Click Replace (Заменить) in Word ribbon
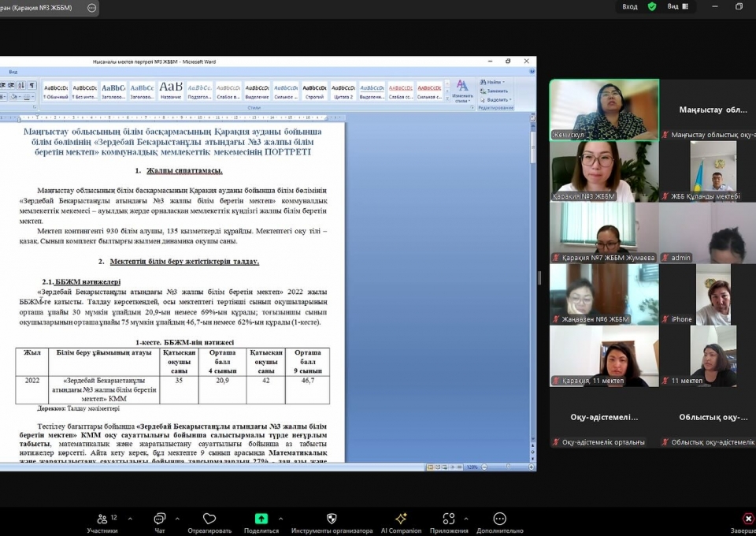 (x=494, y=91)
